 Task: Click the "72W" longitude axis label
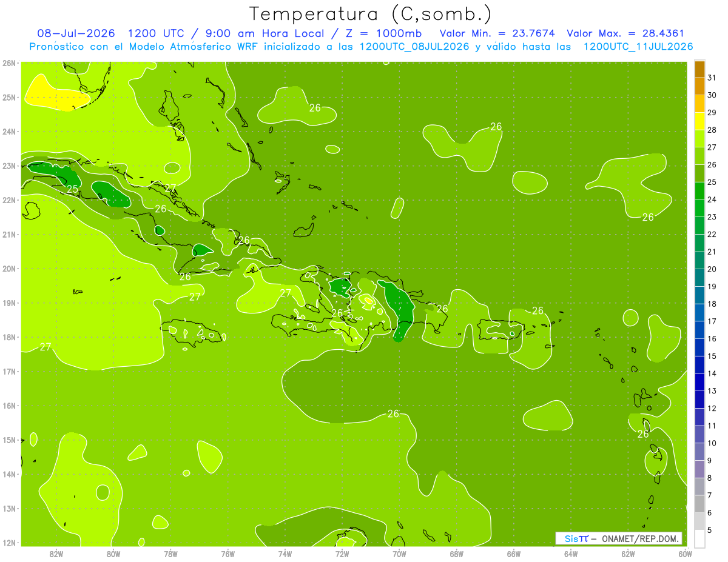pyautogui.click(x=342, y=554)
